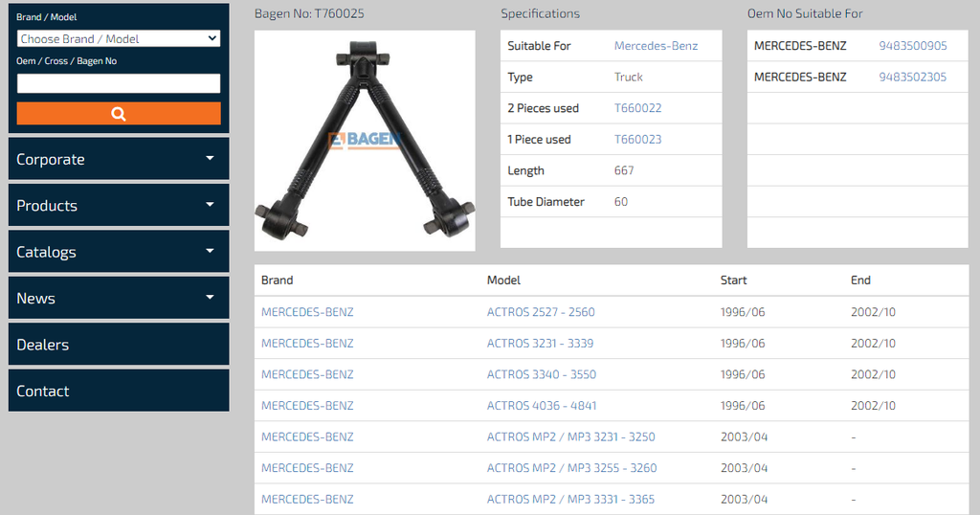This screenshot has width=980, height=515.
Task: Expand the Products menu arrow
Action: tap(210, 205)
